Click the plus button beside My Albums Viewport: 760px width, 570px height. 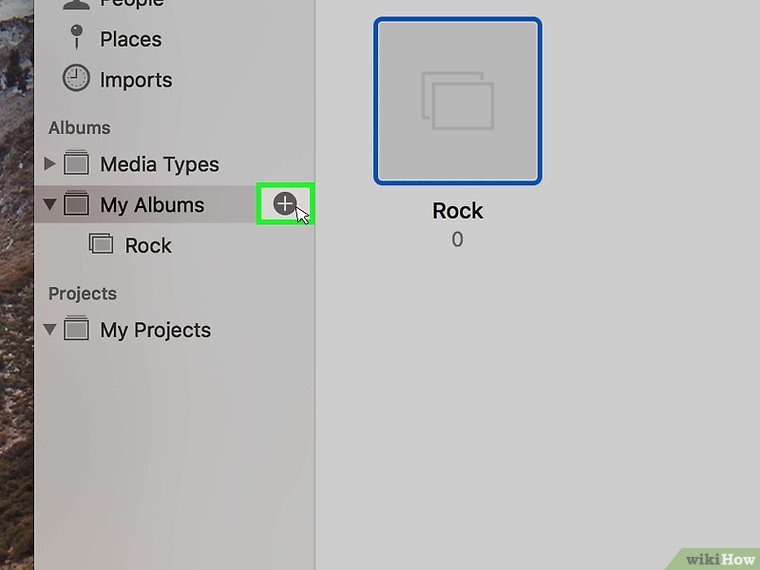[285, 204]
